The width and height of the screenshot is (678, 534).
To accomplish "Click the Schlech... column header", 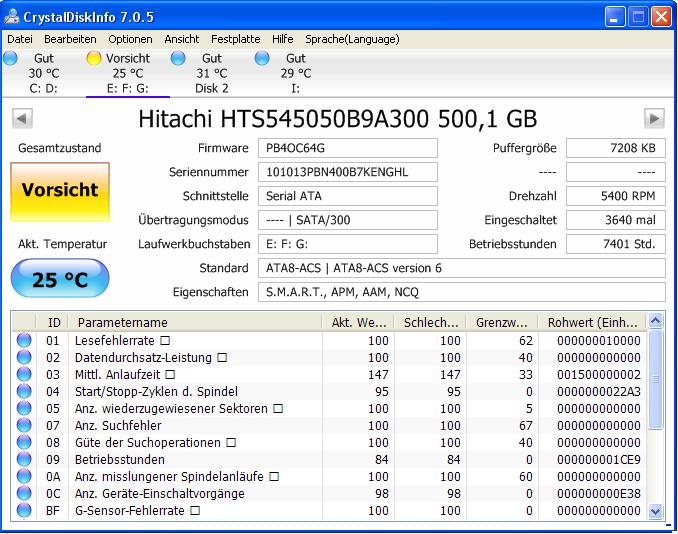I will coord(430,323).
